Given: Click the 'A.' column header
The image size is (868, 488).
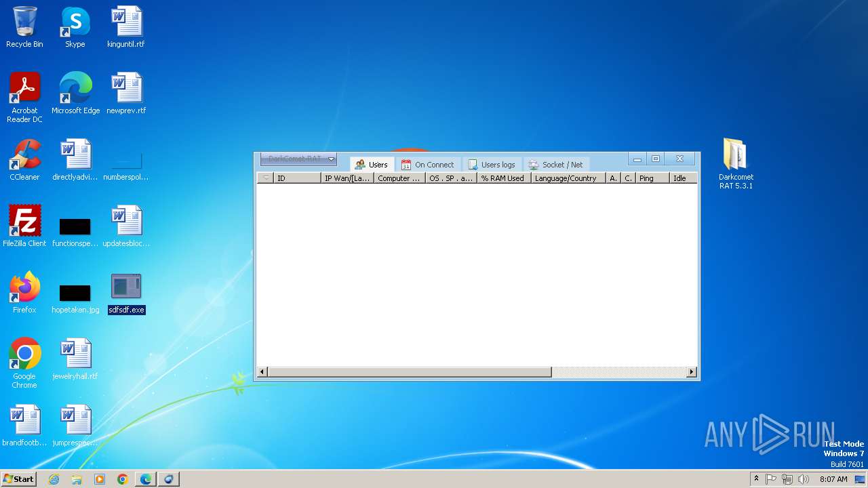Looking at the screenshot, I should 613,178.
